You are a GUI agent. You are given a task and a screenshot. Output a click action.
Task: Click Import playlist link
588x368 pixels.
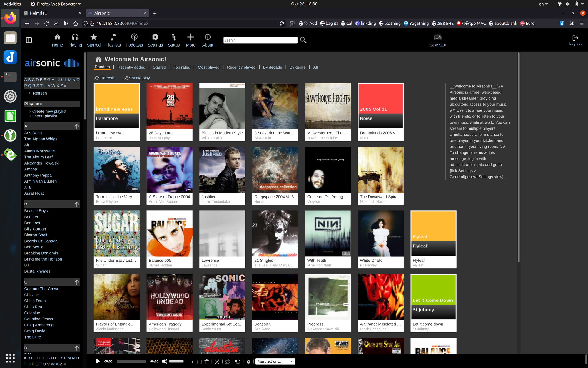click(45, 116)
